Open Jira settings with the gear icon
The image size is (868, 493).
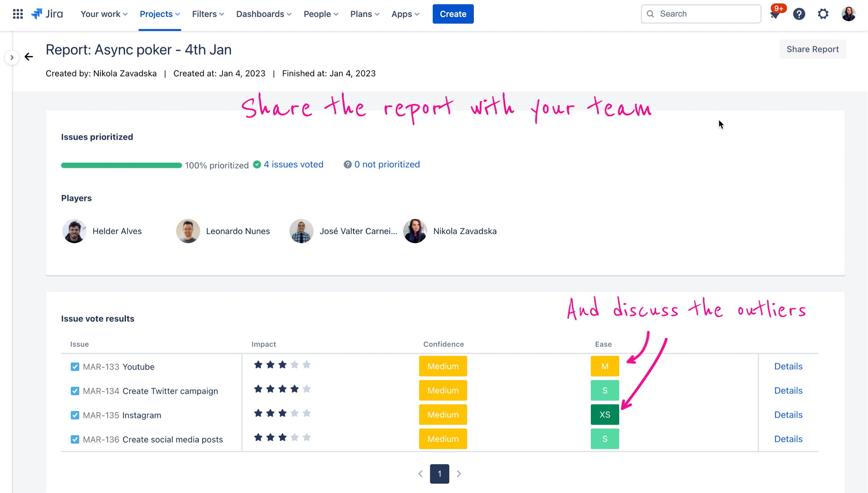pos(823,14)
